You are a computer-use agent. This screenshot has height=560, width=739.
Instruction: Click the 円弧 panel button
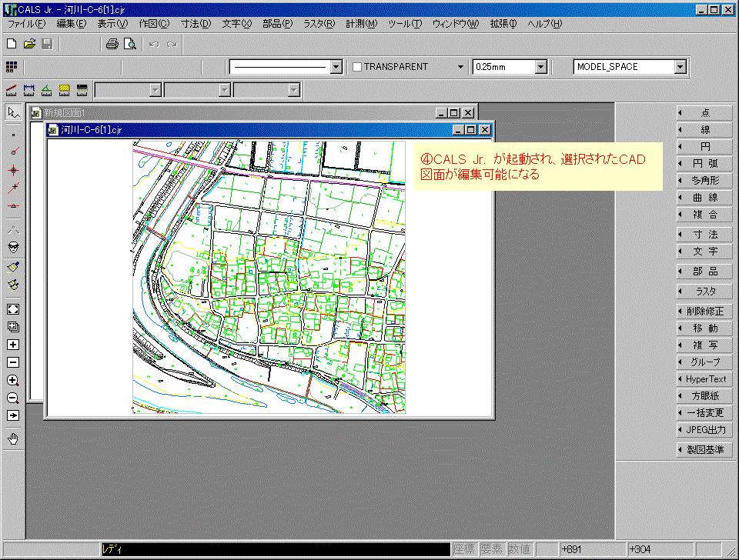[704, 164]
